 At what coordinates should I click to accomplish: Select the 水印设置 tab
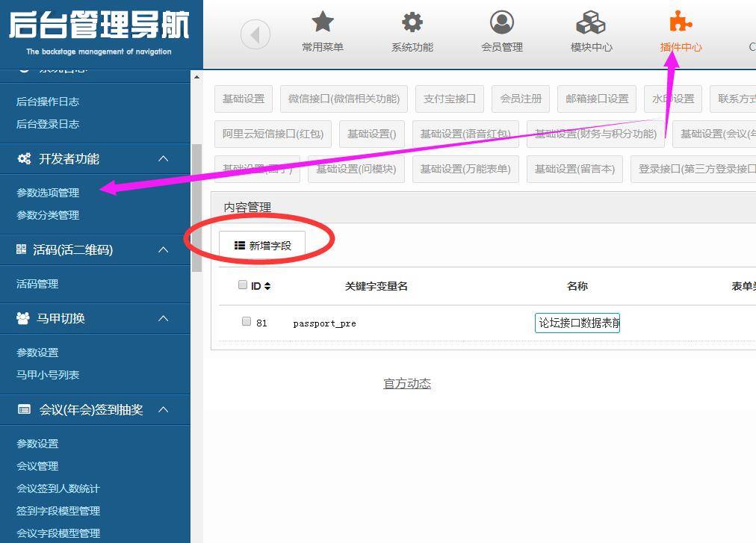coord(673,99)
